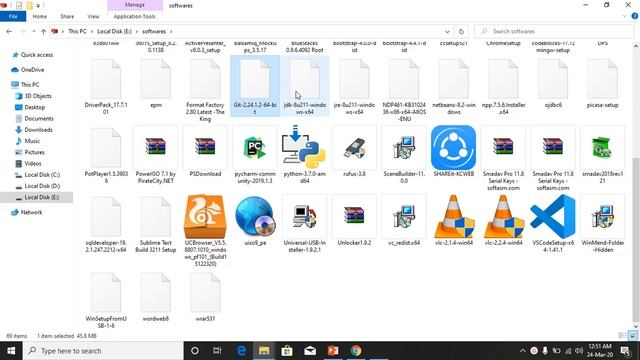The height and width of the screenshot is (360, 640).
Task: Select the PotPlayer1.5.39036 file
Action: [x=106, y=155]
